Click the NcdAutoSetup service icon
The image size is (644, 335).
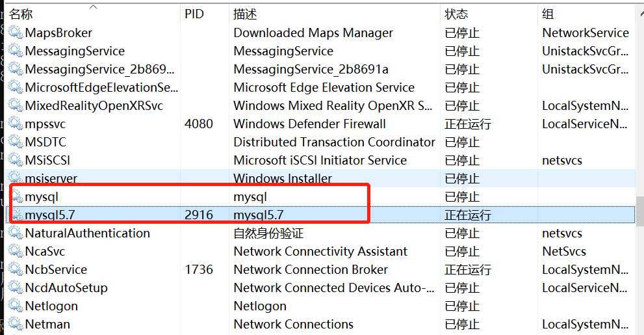coord(16,288)
